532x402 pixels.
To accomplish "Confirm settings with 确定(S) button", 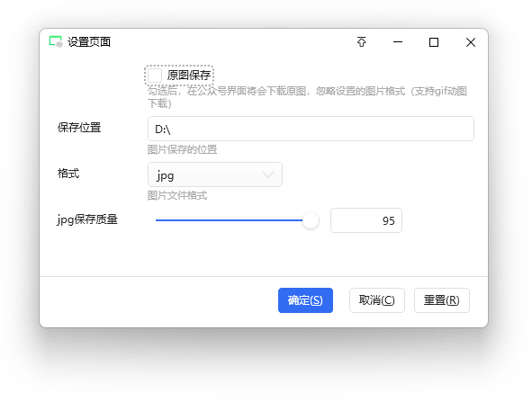I will click(x=305, y=300).
